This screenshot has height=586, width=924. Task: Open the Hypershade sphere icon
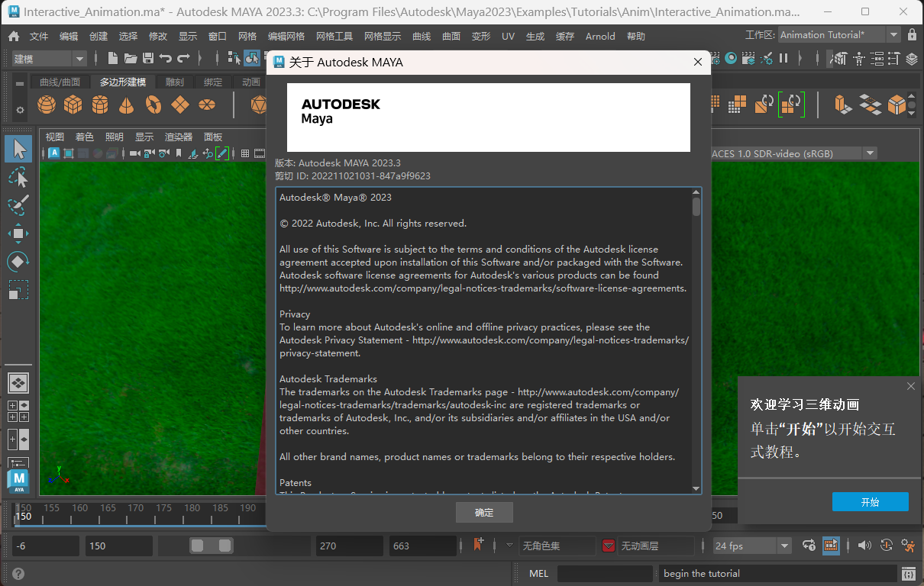click(732, 58)
